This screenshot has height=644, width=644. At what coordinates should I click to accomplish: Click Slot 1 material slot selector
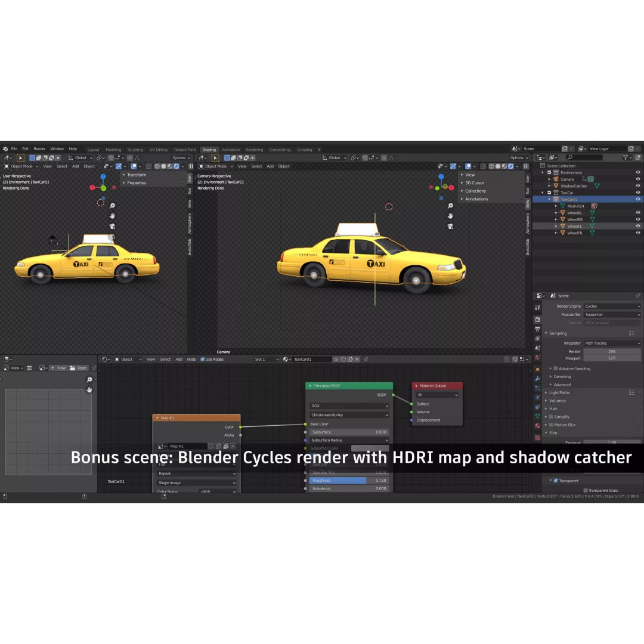point(266,360)
